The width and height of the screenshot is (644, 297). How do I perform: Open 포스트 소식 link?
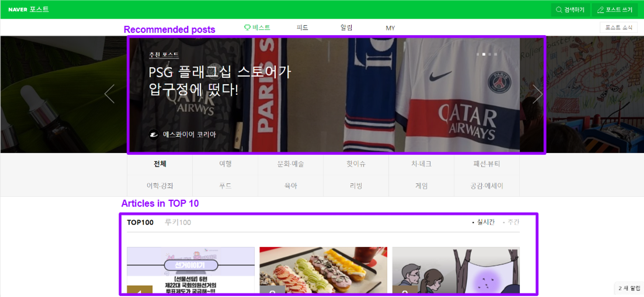[619, 27]
